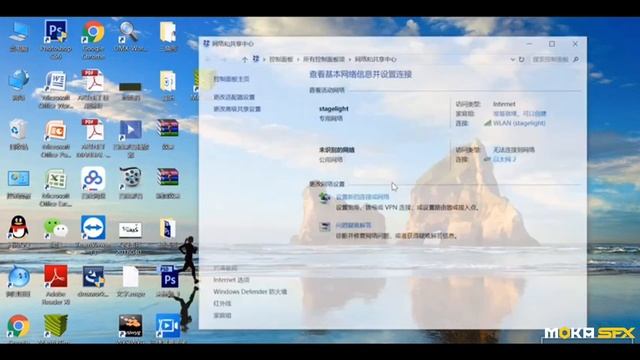The image size is (640, 360).
Task: Open the blue round smiley face shortcut
Action: point(18,278)
